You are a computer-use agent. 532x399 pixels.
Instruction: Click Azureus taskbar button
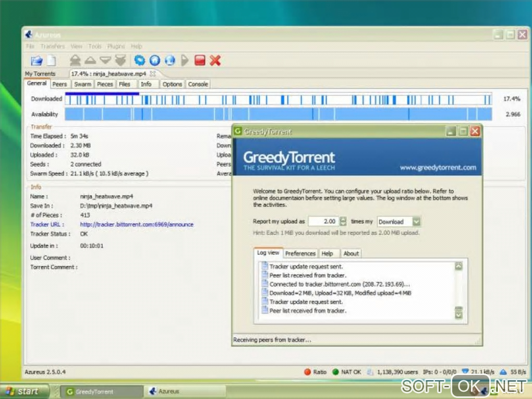185,392
